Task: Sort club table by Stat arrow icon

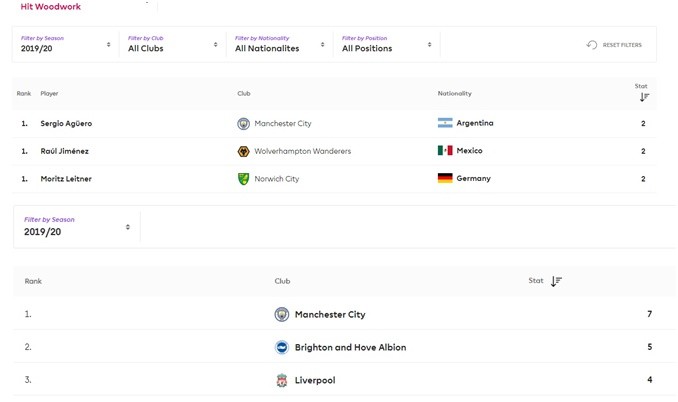Action: (x=556, y=281)
